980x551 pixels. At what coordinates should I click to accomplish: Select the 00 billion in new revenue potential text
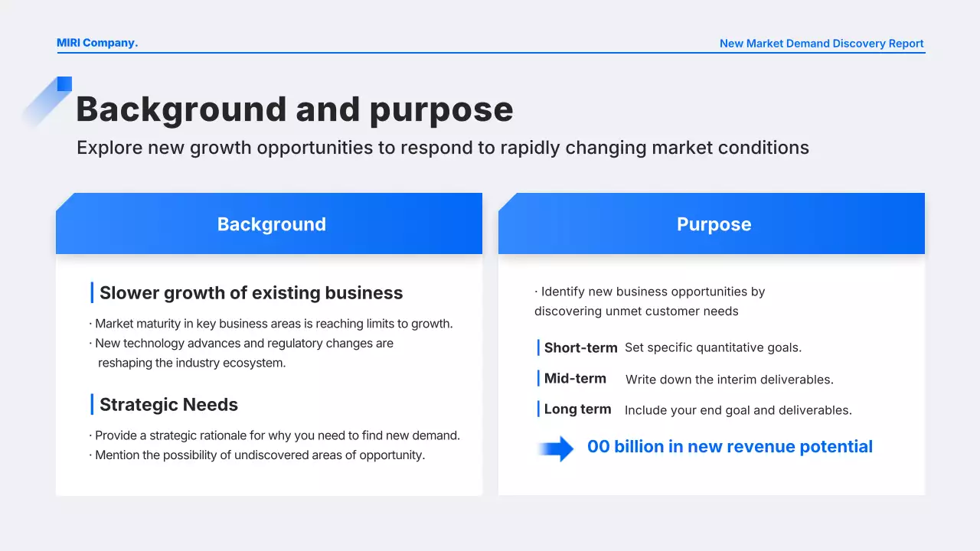729,447
